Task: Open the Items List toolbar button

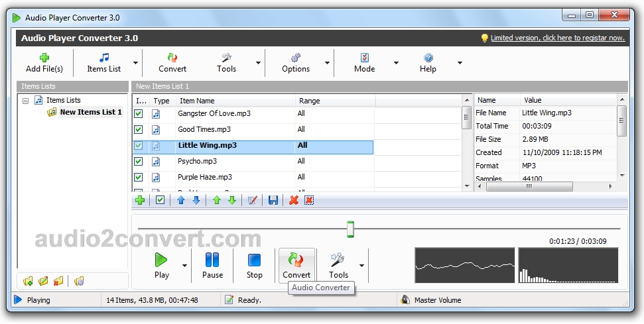Action: click(104, 63)
